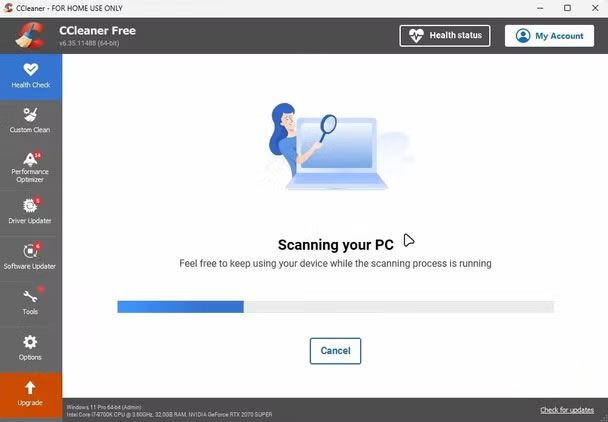
Task: Click the system info text in footer
Action: pyautogui.click(x=169, y=411)
